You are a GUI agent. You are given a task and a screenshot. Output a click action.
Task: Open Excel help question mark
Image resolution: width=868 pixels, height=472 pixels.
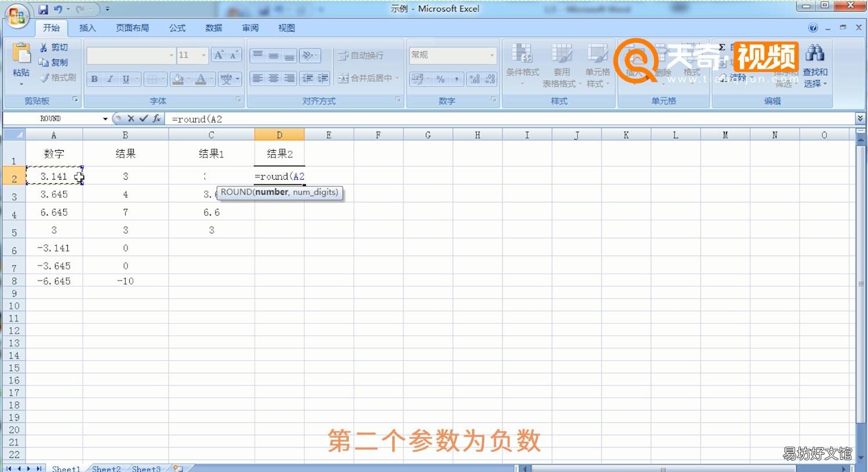tap(813, 28)
